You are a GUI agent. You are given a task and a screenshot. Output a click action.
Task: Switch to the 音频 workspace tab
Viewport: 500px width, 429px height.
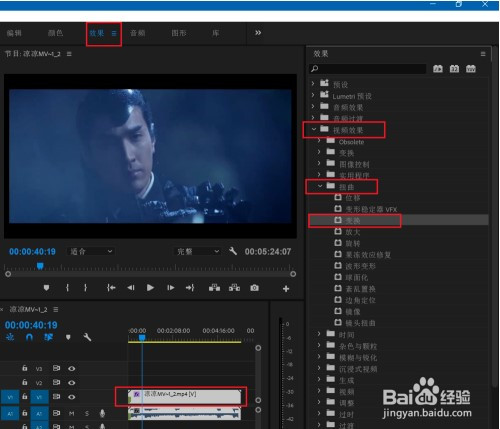(x=138, y=33)
